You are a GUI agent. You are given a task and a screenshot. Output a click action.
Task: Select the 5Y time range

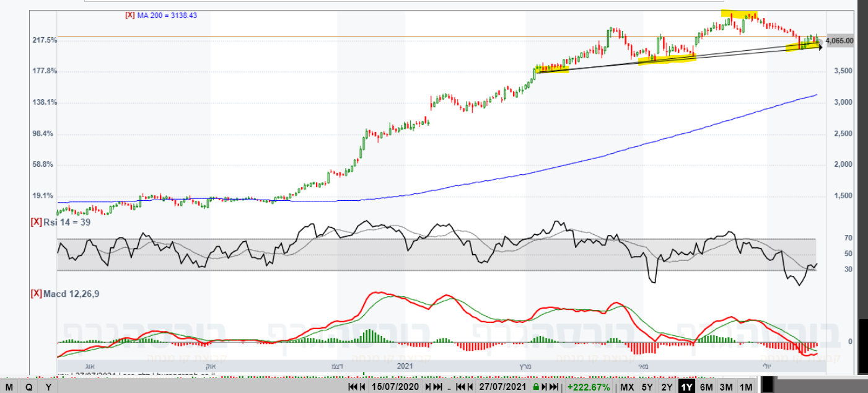[x=647, y=387]
